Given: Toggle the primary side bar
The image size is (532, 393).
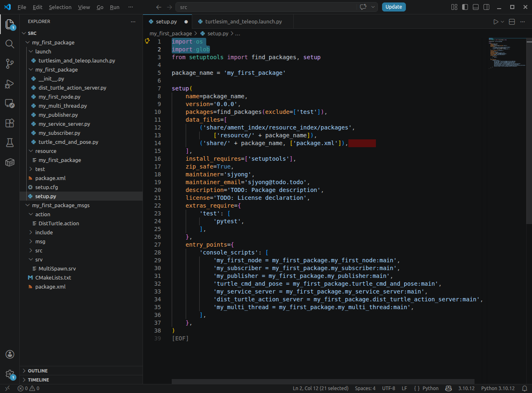Looking at the screenshot, I should [465, 7].
